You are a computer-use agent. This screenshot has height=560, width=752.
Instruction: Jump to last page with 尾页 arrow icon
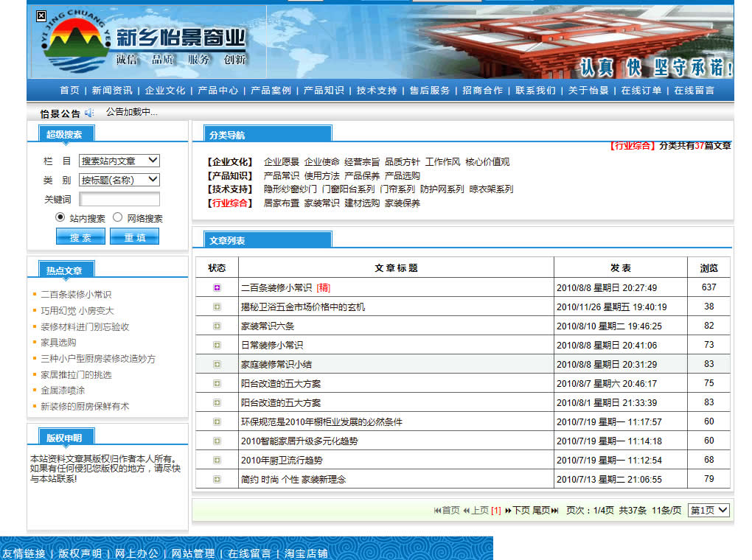555,511
